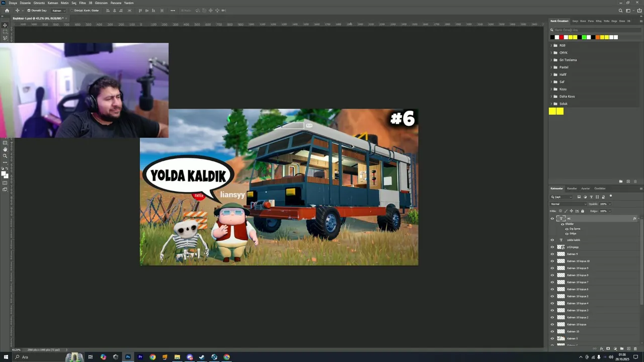The width and height of the screenshot is (644, 362).
Task: Filter layers by adjustment icon
Action: click(585, 197)
